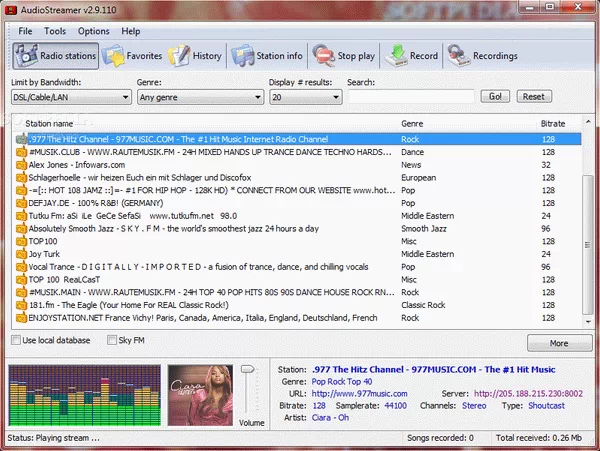
Task: Click station icon beside Alex Jones - Infowars.com
Action: (21, 165)
